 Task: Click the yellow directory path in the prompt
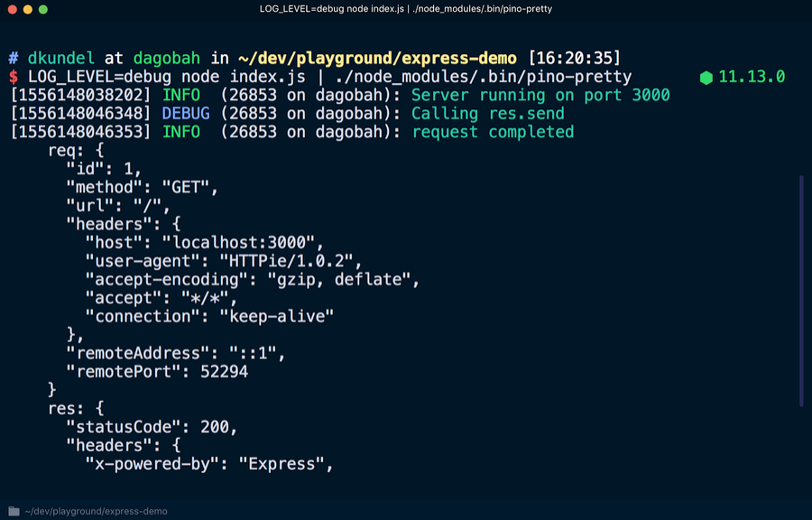point(374,59)
